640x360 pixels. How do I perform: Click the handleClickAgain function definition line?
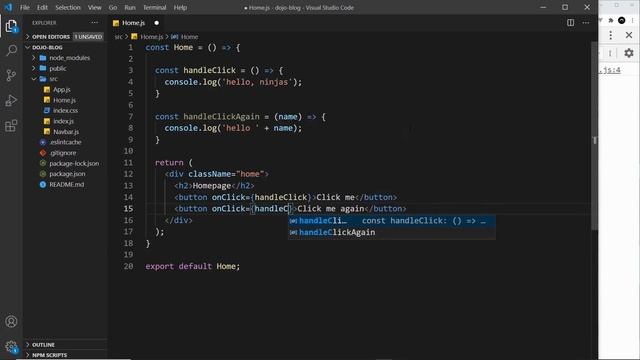(x=240, y=117)
